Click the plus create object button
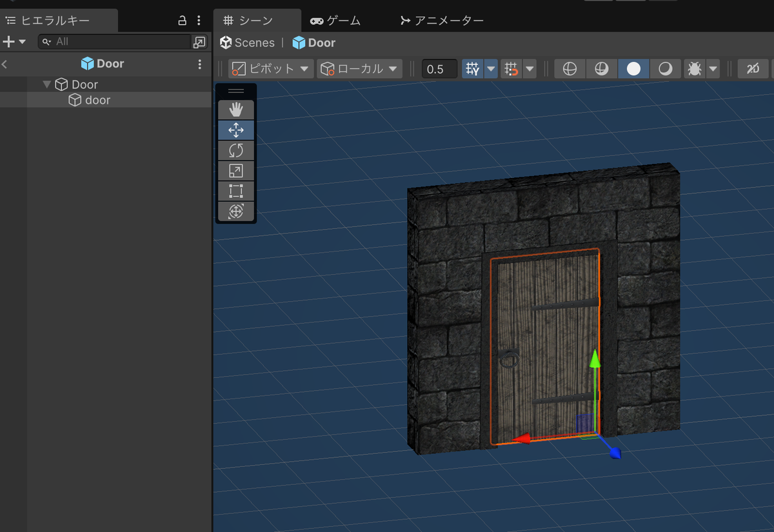This screenshot has height=532, width=774. click(8, 42)
